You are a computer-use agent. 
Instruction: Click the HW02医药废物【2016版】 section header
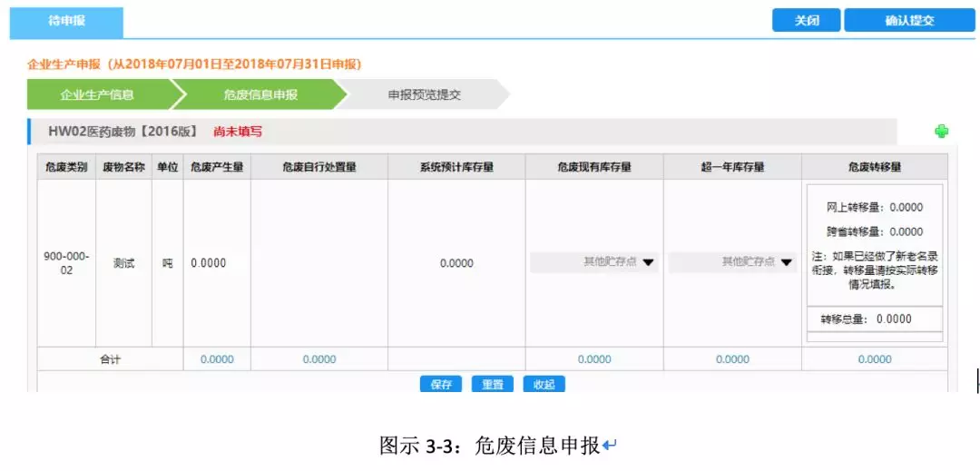[x=122, y=132]
